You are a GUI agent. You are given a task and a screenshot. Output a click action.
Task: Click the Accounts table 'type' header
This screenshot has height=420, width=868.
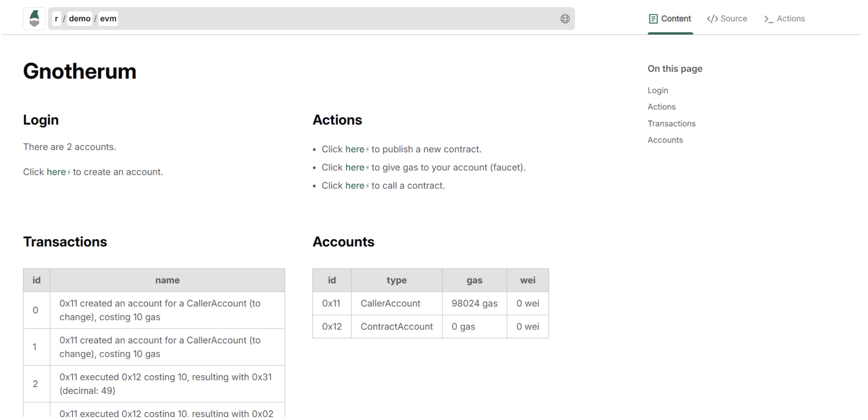click(x=397, y=280)
